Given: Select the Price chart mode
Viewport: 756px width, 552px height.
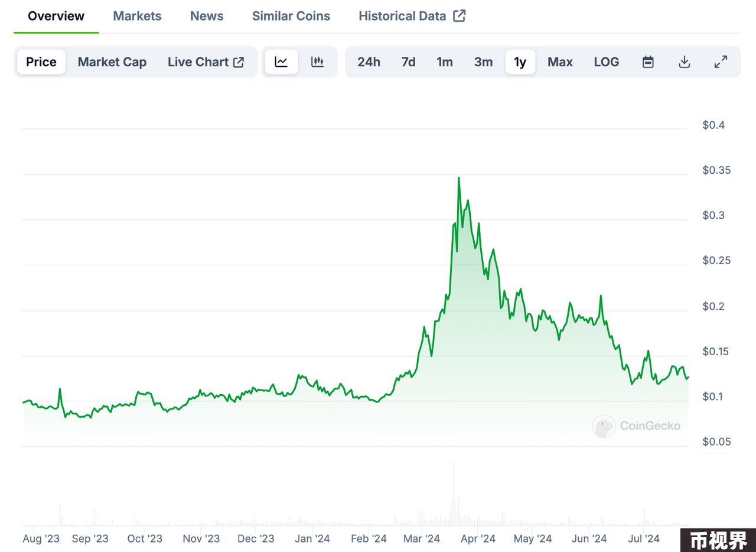Looking at the screenshot, I should tap(41, 62).
